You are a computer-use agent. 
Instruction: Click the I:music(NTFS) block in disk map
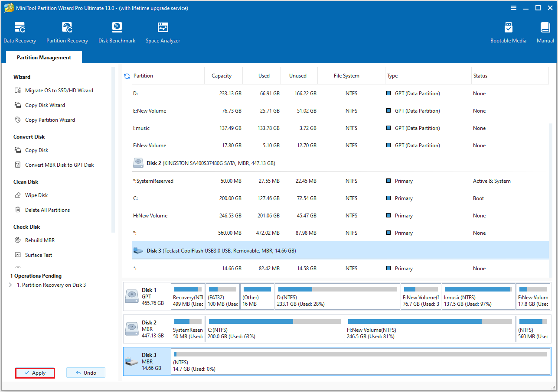tap(479, 297)
